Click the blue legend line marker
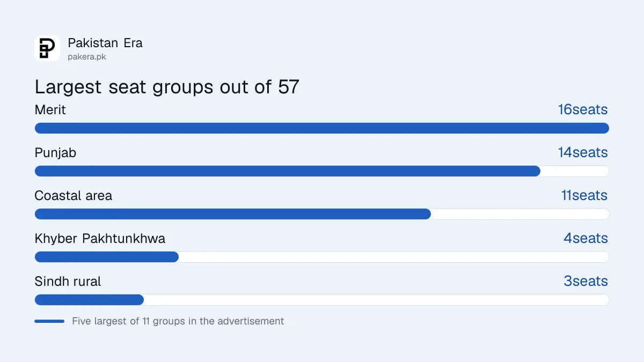Screen dimensions: 644x362 [49, 321]
